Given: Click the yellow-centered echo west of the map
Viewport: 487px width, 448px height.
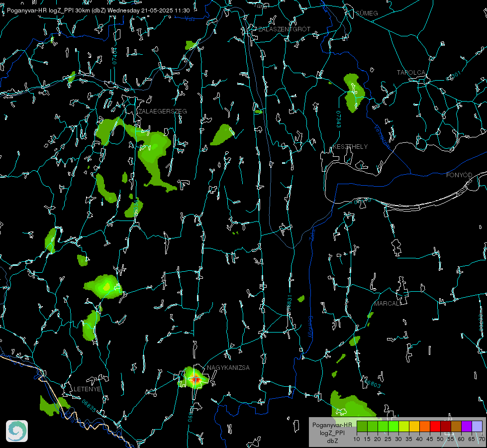Looking at the screenshot, I should point(107,287).
